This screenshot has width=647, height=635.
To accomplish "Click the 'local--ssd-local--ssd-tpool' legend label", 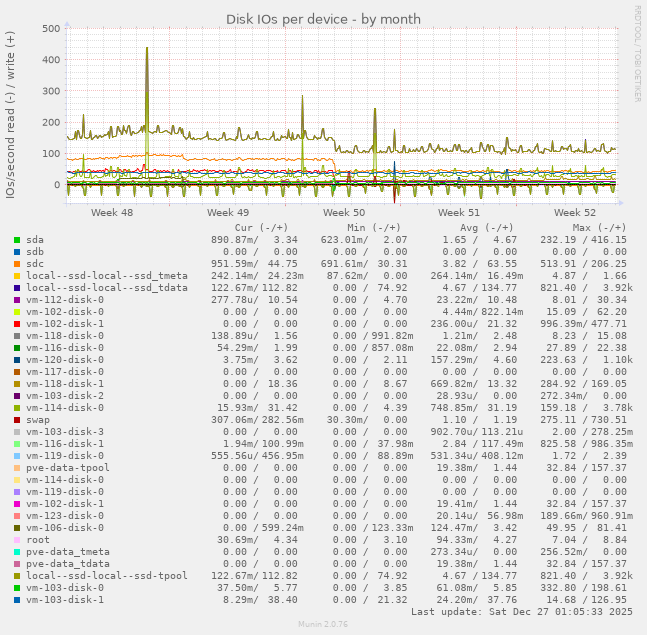I will pyautogui.click(x=107, y=576).
